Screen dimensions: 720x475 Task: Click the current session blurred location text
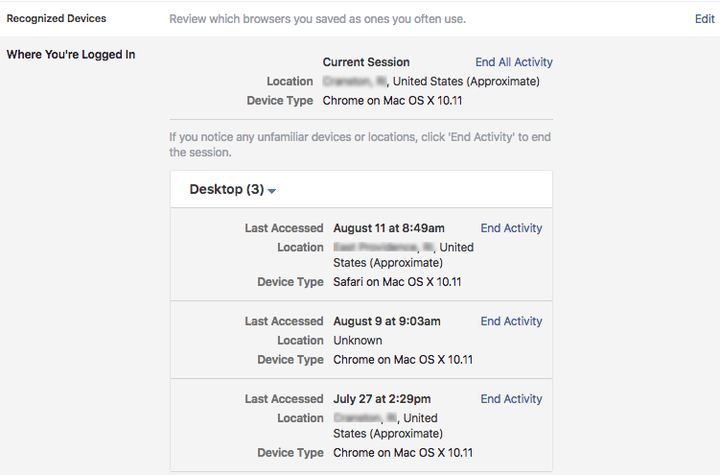[355, 82]
